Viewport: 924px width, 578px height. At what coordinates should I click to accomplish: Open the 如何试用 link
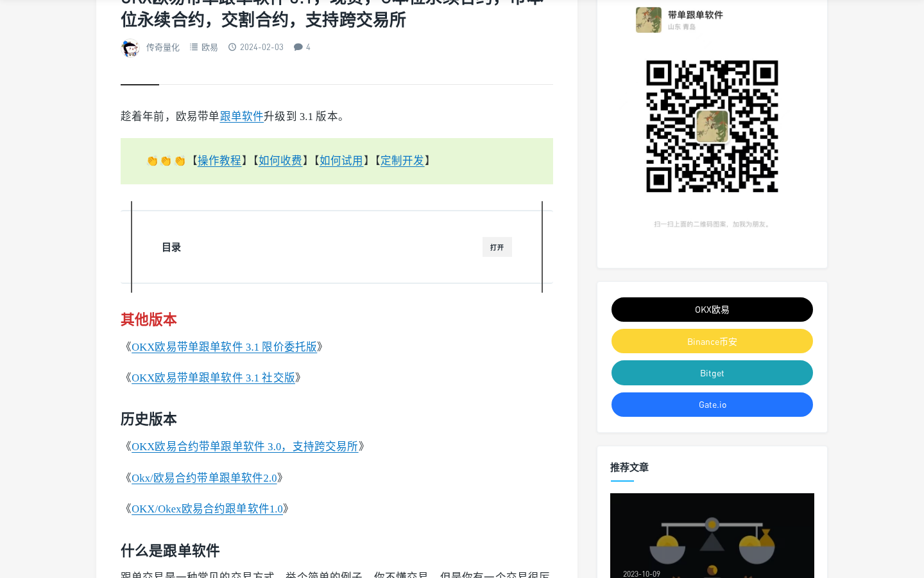(x=341, y=161)
